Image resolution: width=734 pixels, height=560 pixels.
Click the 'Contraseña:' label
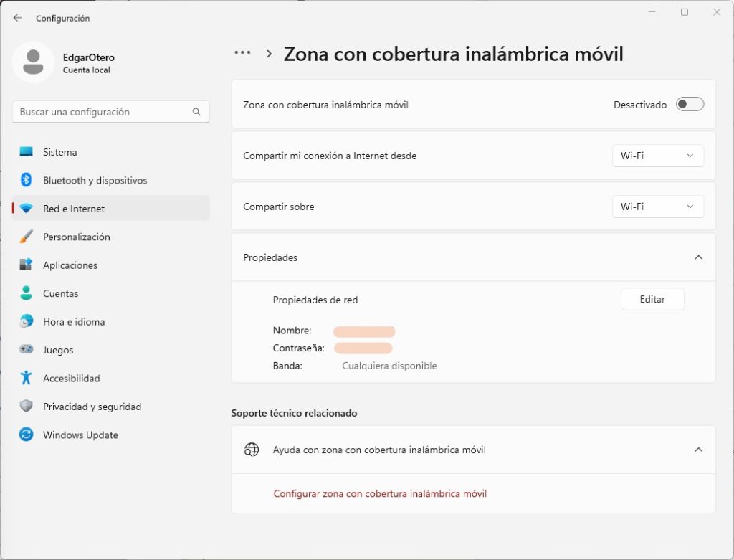coord(299,348)
